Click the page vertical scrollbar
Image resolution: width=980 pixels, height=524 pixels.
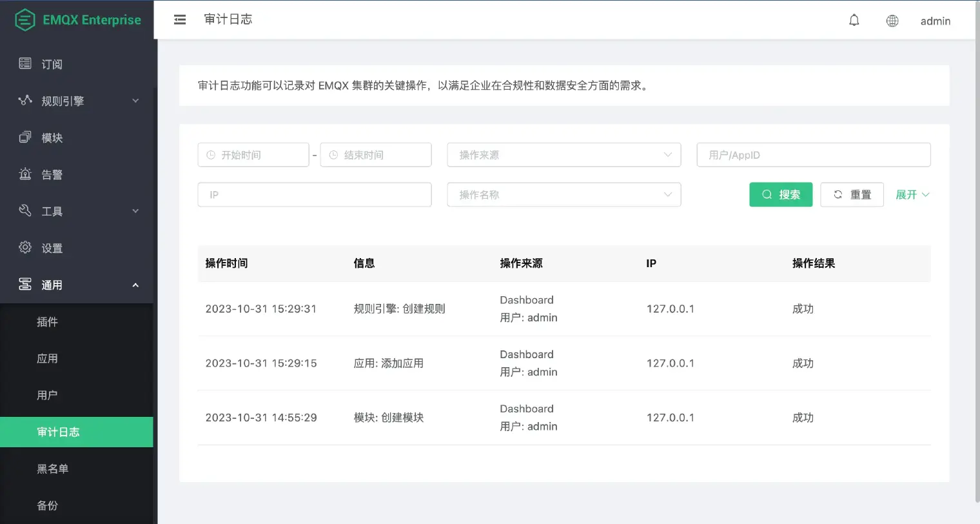(x=977, y=252)
